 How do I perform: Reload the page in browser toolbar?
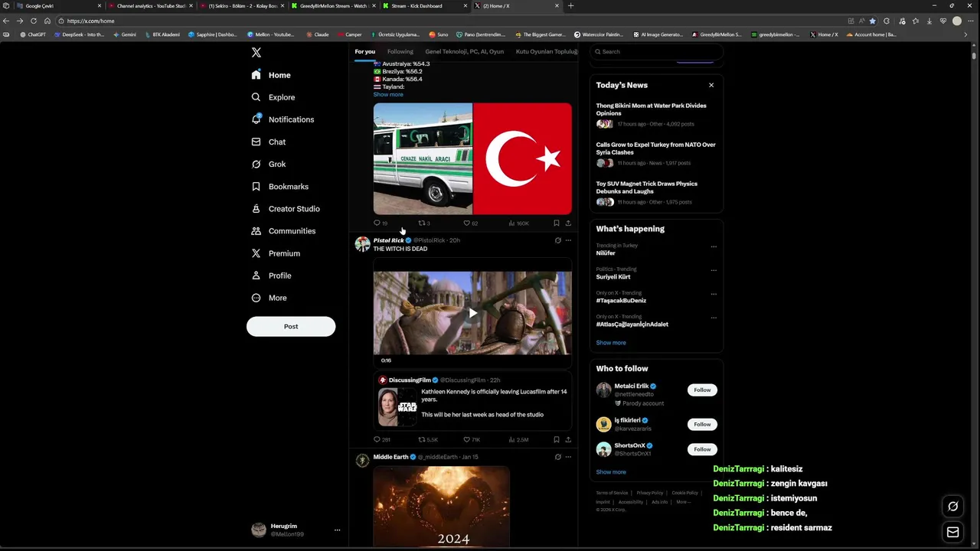click(x=33, y=21)
